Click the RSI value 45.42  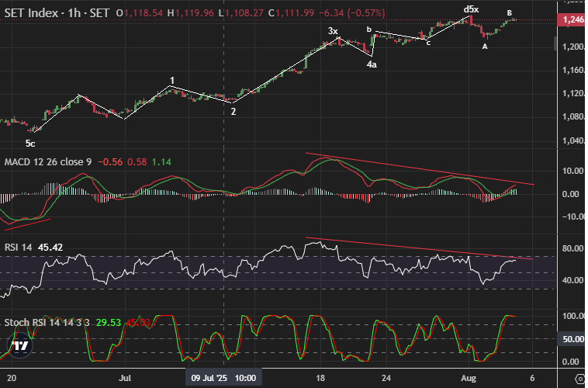(50, 248)
